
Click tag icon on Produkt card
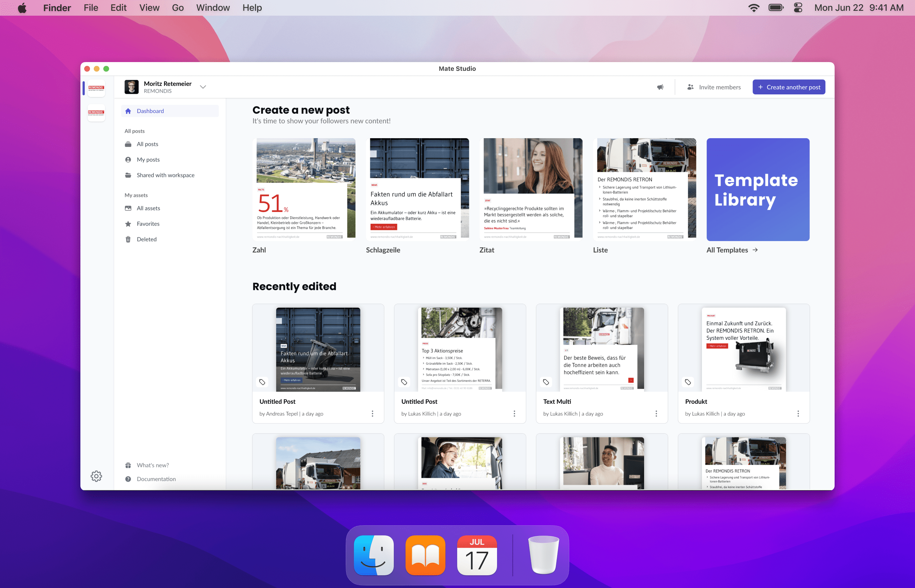click(x=688, y=382)
